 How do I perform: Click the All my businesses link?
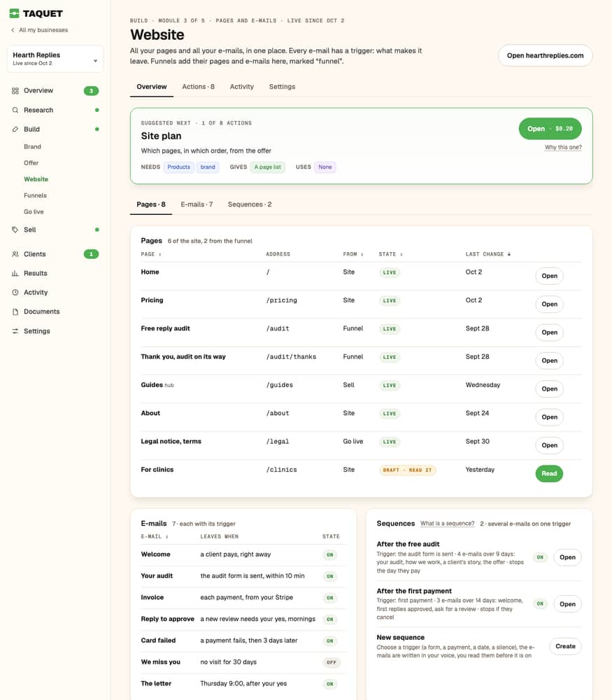click(x=43, y=30)
